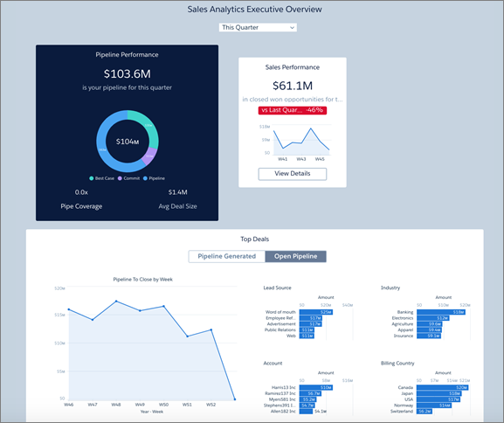Click the purple Commit donut segment
The height and width of the screenshot is (423, 504).
click(x=149, y=156)
